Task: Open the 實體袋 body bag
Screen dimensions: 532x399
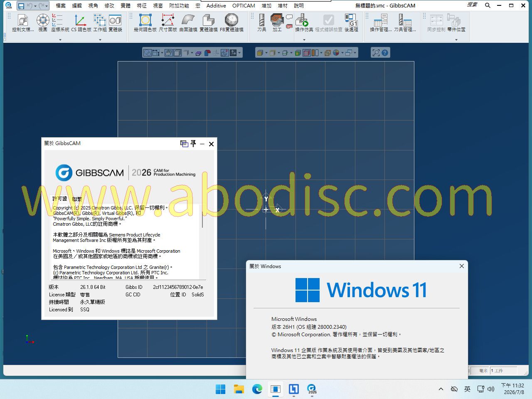Action: coord(115,23)
